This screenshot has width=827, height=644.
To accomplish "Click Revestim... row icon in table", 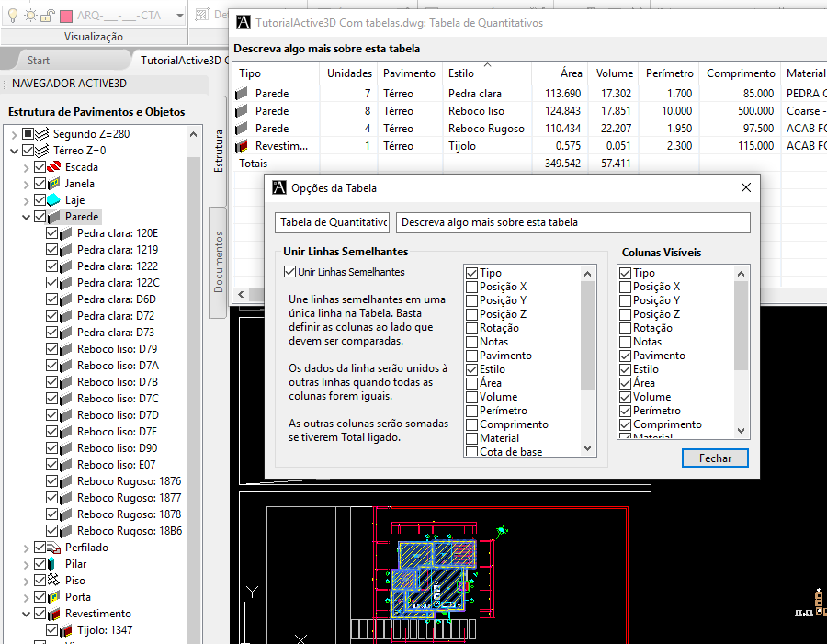I will [242, 146].
